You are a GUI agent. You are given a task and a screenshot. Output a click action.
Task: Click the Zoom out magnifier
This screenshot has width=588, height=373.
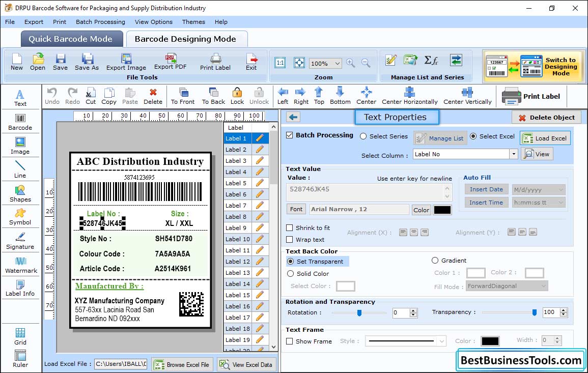tap(366, 63)
